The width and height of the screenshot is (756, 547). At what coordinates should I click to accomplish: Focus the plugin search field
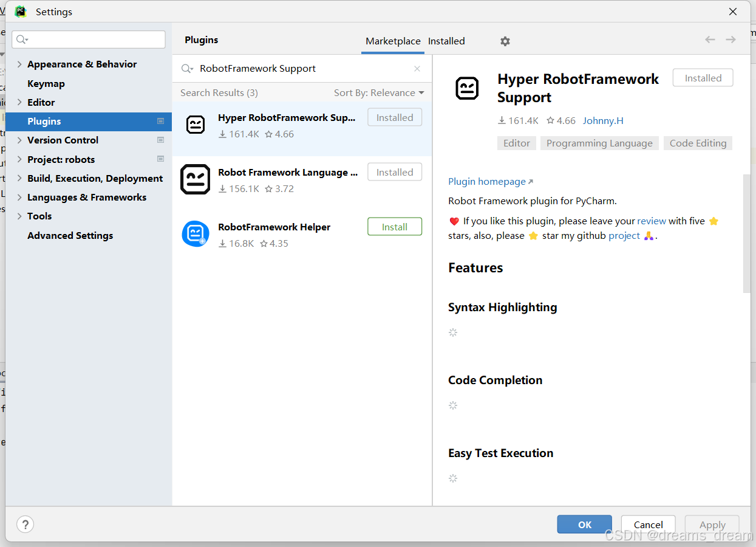302,69
